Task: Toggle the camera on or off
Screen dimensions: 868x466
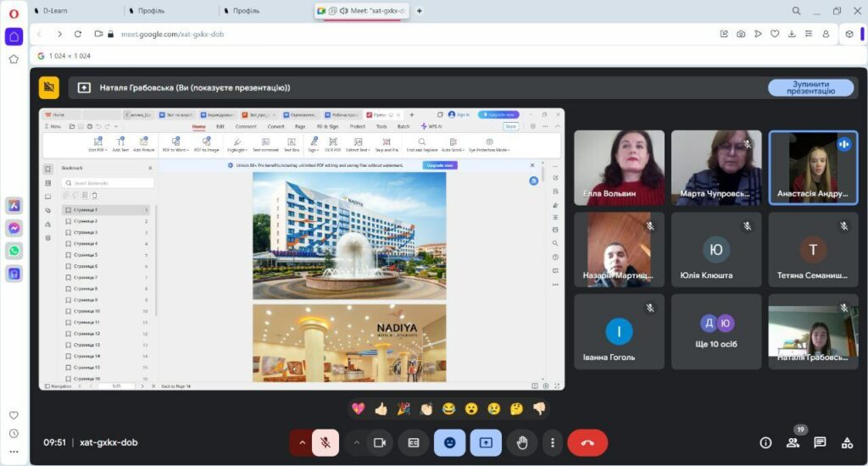Action: (380, 442)
